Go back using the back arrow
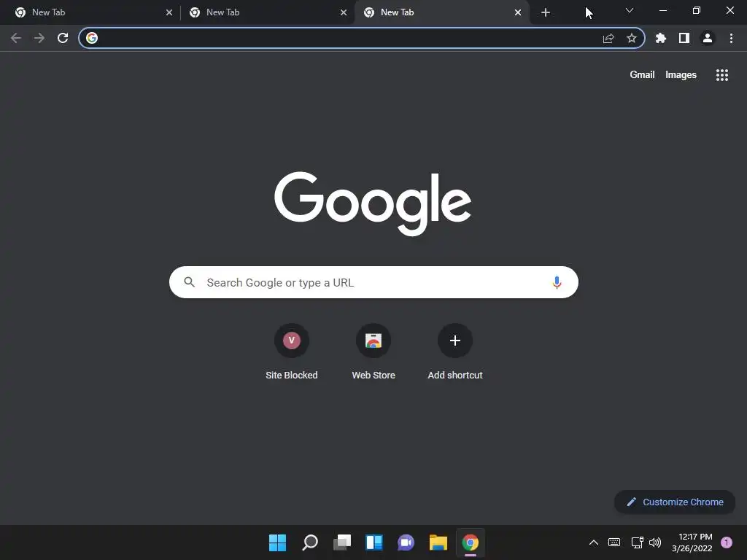Image resolution: width=747 pixels, height=560 pixels. 16,38
